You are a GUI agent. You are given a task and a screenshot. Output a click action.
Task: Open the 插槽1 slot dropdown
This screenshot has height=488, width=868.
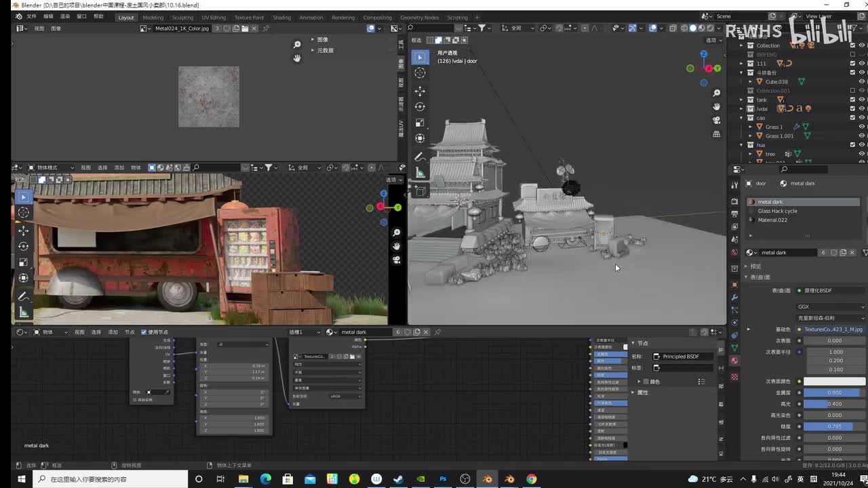click(304, 332)
